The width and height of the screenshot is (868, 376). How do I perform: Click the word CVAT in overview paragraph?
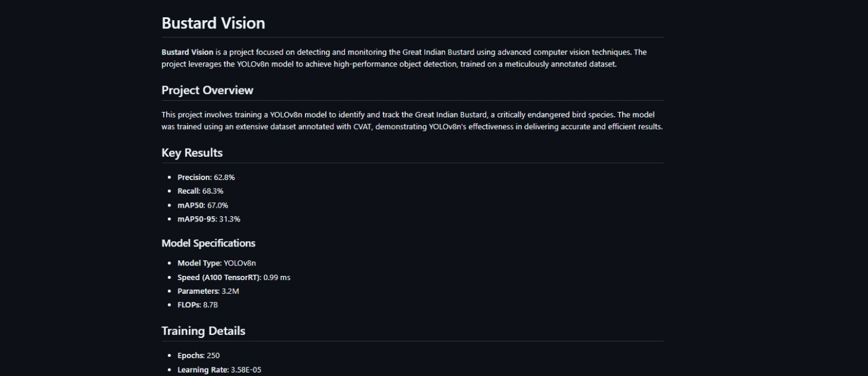click(363, 127)
